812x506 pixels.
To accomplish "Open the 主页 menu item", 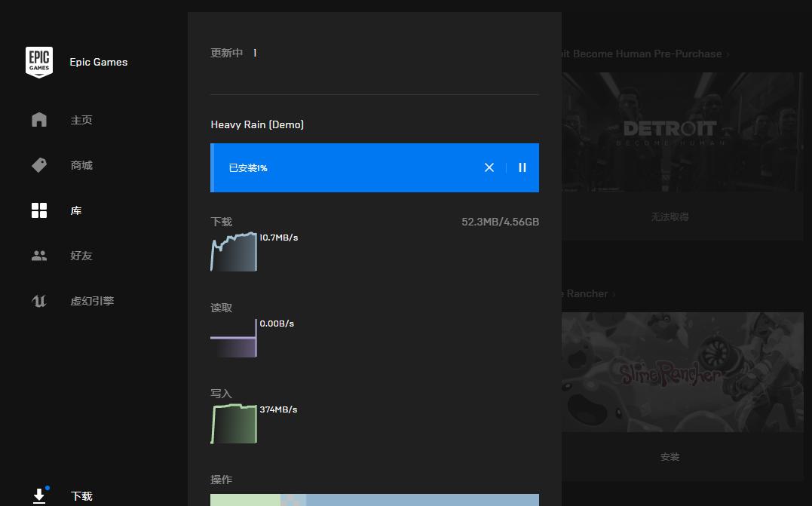I will coord(81,120).
